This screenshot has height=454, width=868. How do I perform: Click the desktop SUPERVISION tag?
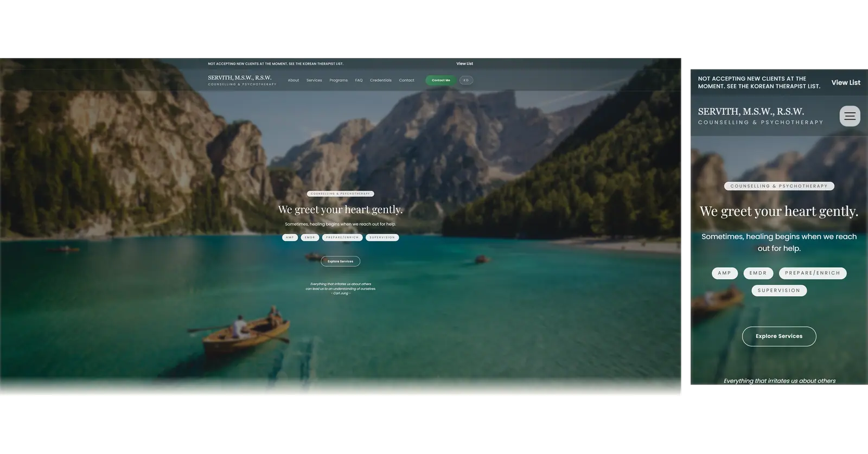382,238
